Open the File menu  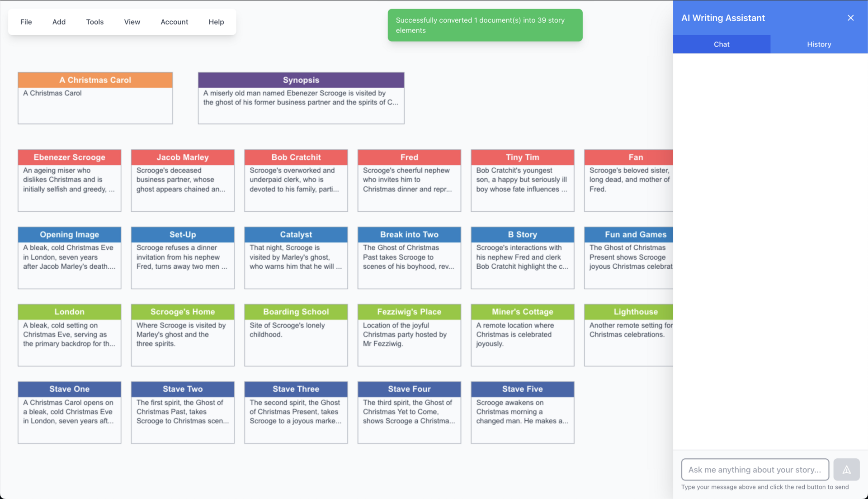coord(26,22)
